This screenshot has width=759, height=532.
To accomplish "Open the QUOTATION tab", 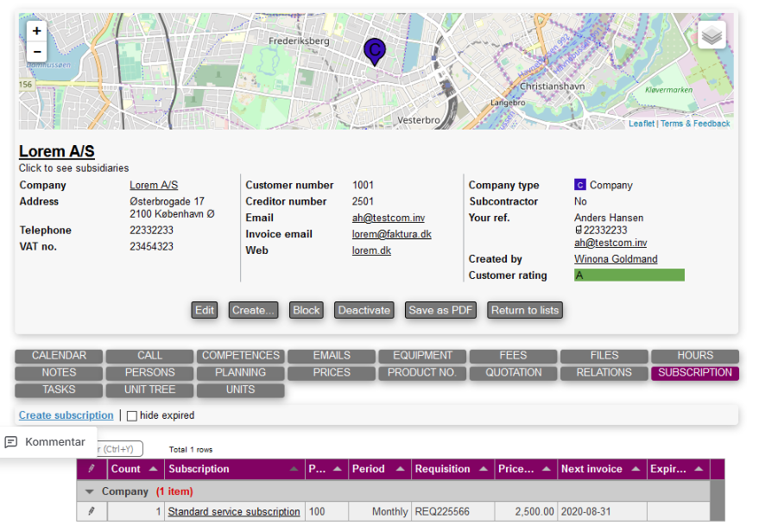I will [x=514, y=373].
